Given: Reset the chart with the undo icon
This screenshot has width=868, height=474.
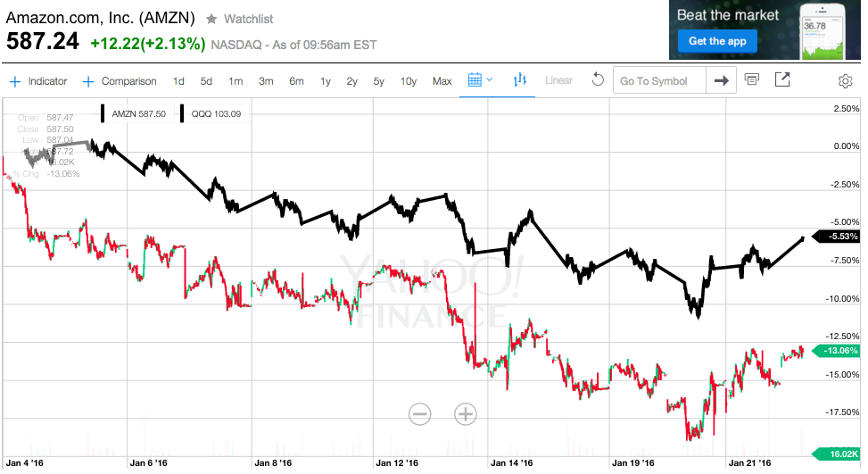Looking at the screenshot, I should [598, 79].
